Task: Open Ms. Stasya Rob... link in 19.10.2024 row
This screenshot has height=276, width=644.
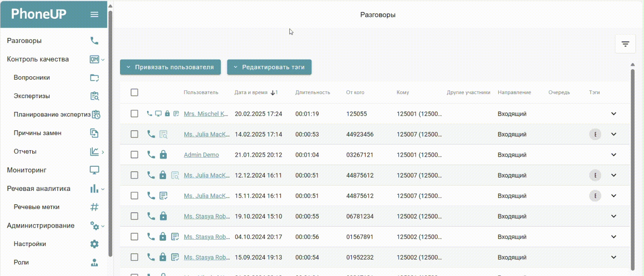Action: (207, 216)
